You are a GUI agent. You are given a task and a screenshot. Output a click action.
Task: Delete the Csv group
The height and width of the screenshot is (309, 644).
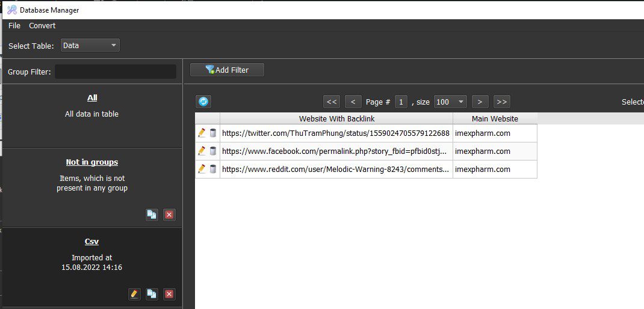169,294
